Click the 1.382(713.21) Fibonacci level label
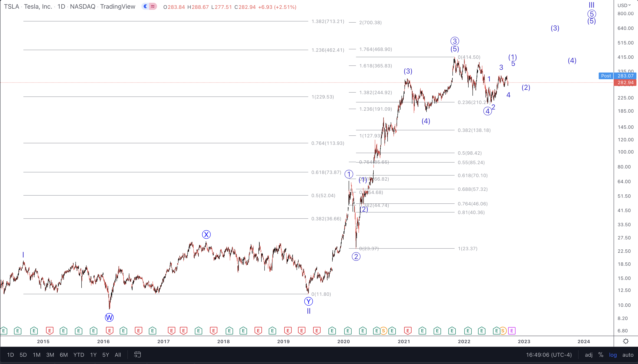The height and width of the screenshot is (364, 638). pyautogui.click(x=328, y=21)
